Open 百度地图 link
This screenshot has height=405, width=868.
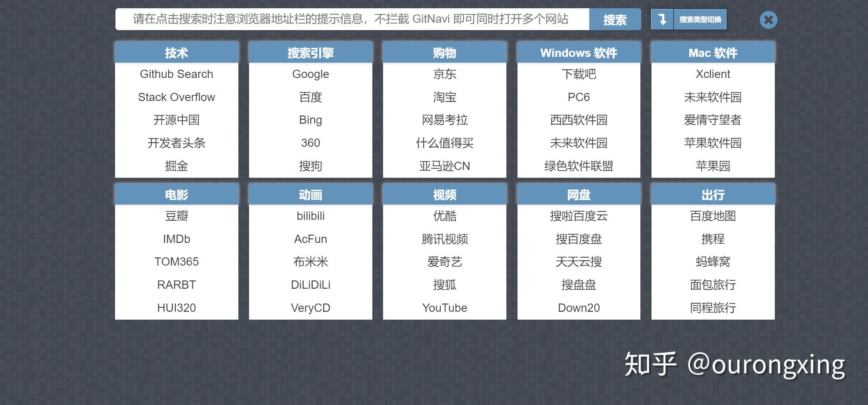(x=713, y=216)
